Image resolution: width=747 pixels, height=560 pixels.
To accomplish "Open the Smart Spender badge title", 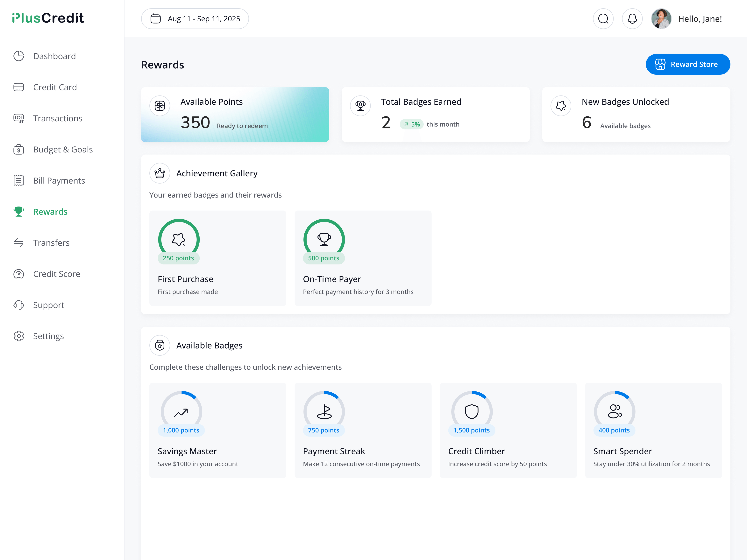I will coord(622,451).
